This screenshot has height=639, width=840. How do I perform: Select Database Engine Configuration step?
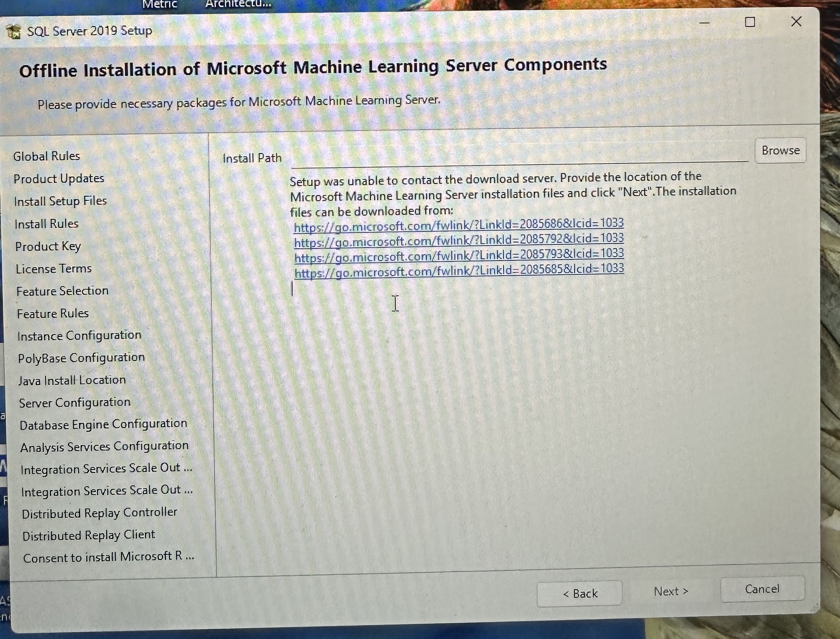(103, 423)
